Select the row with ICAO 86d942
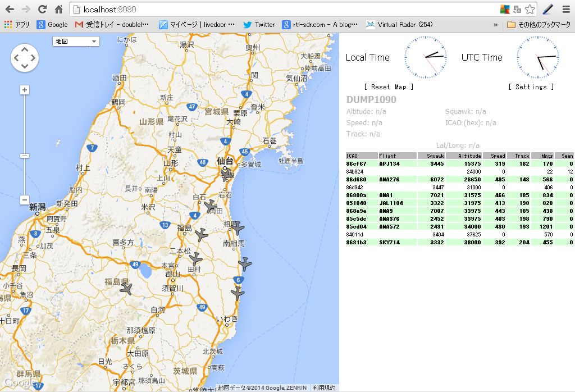The height and width of the screenshot is (392, 575). [460, 188]
